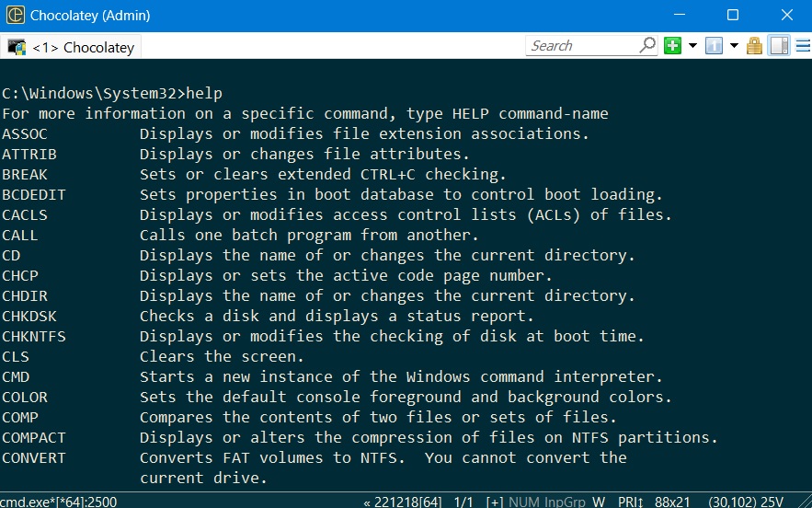Screen dimensions: 812x508
Task: Click the BCDEDIT command name
Action: pos(34,194)
